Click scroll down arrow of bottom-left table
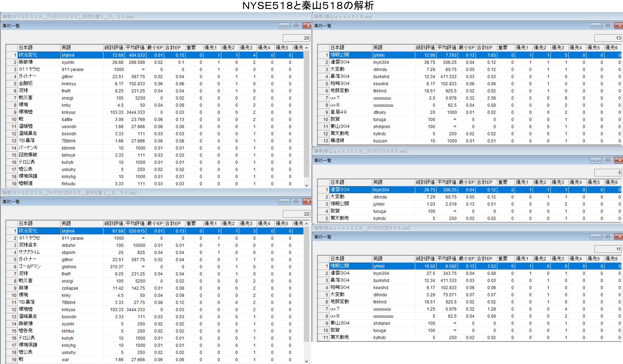Screen dimensions: 623x364 pyautogui.click(x=307, y=361)
